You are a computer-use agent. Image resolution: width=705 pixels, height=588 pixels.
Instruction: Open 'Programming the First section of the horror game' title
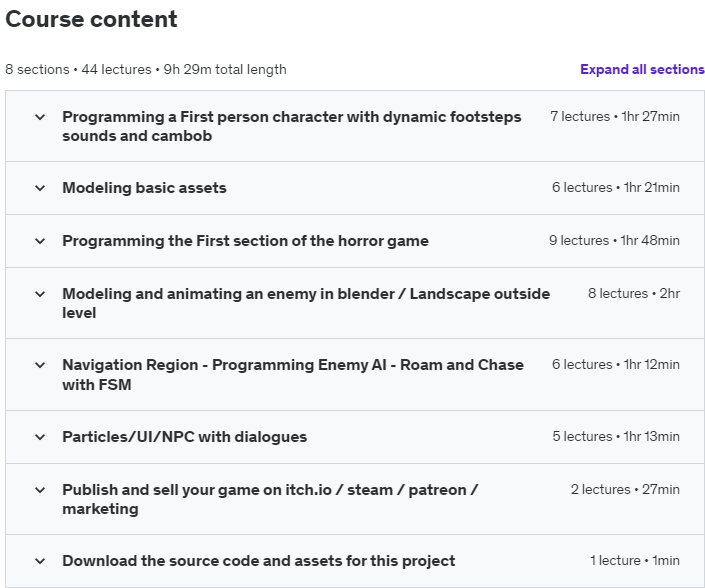(x=245, y=241)
